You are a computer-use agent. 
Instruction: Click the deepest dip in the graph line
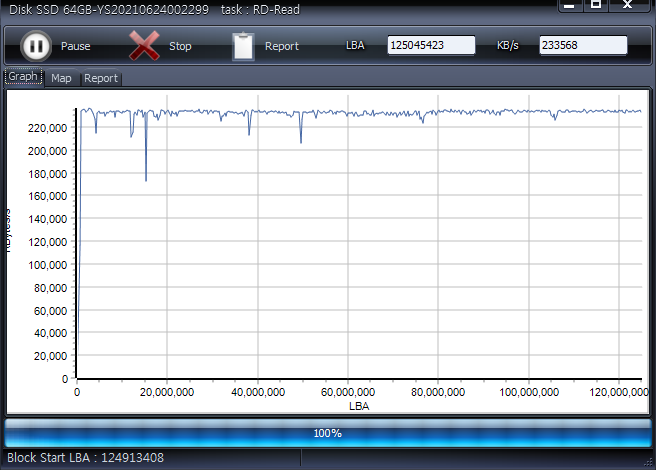pyautogui.click(x=146, y=179)
